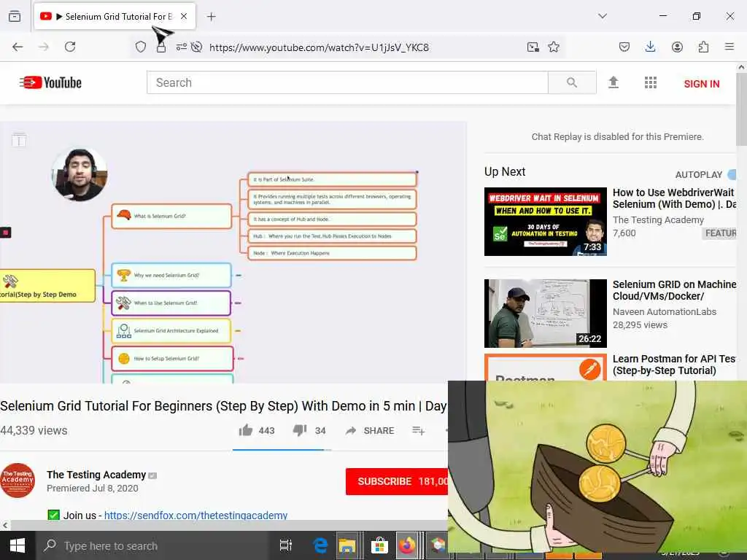The height and width of the screenshot is (560, 747).
Task: Click Premiered Jul 8, 2020 text
Action: point(93,488)
